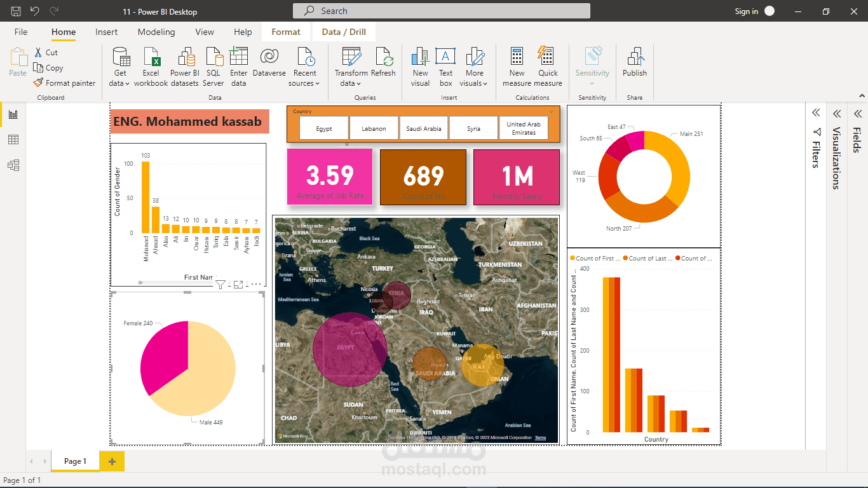Open the File menu

pos(21,32)
